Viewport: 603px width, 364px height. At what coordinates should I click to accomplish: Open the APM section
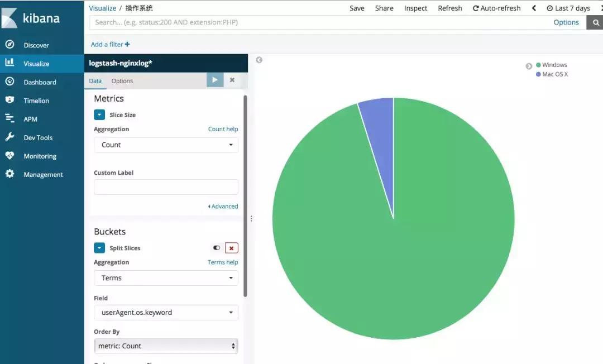tap(31, 118)
